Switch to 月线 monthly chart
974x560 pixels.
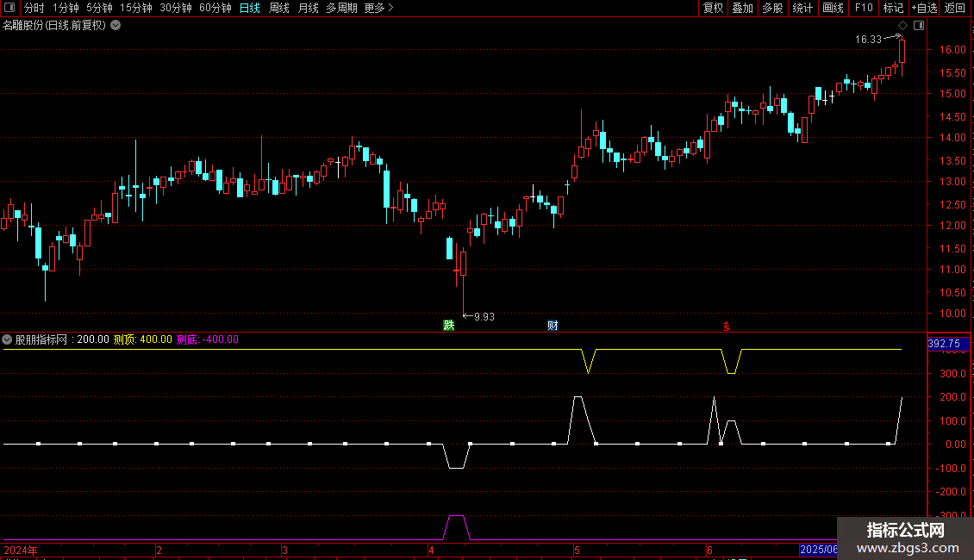coord(308,8)
